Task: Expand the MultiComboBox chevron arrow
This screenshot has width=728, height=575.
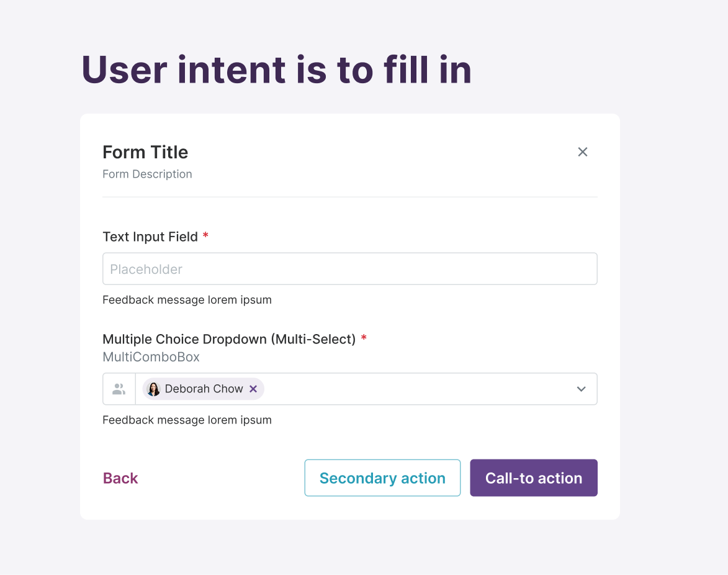Action: pos(581,389)
